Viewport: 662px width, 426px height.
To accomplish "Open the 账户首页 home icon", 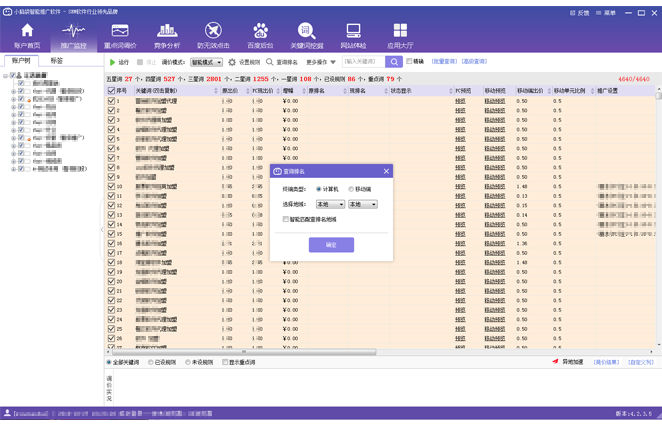I will [x=27, y=36].
